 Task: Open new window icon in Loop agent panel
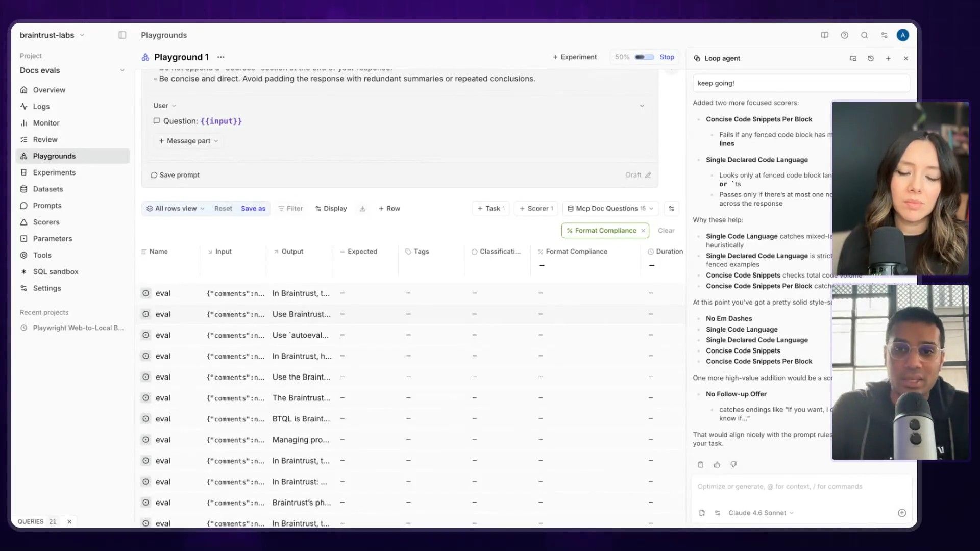[x=853, y=58]
